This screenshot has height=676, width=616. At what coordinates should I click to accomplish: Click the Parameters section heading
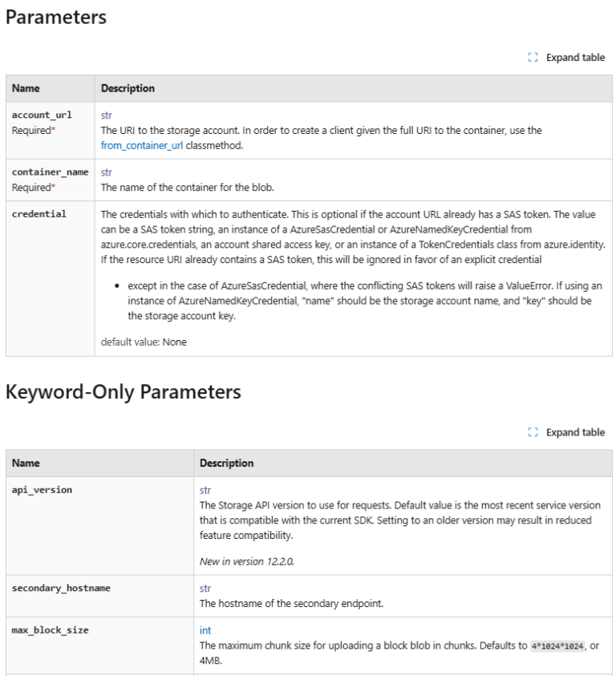(x=56, y=17)
